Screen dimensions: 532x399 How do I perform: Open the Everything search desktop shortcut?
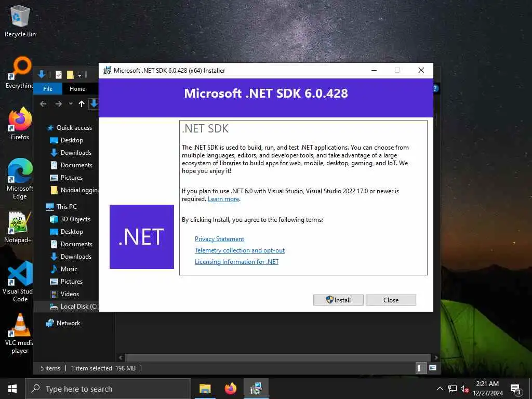pos(20,72)
